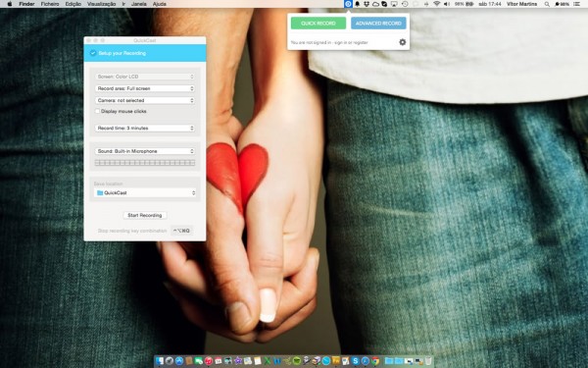The image size is (588, 368).
Task: Open the notifications bell menu bar icon
Action: pos(357,4)
